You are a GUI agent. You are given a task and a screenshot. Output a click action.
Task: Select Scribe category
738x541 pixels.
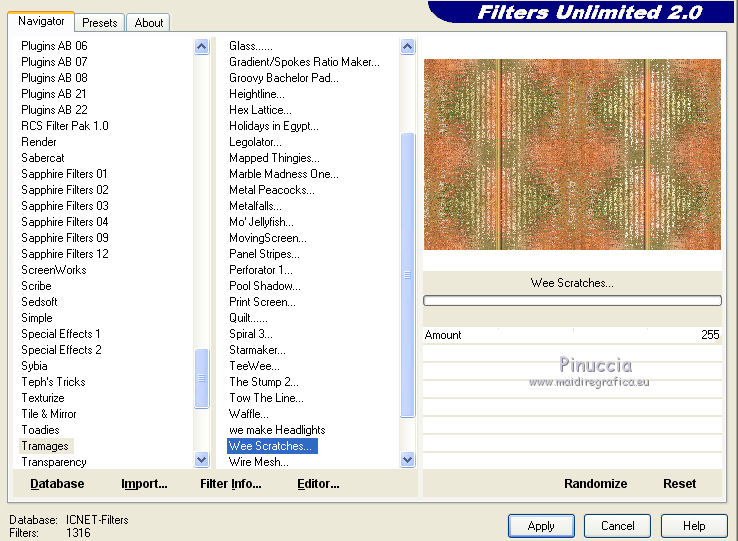point(36,286)
